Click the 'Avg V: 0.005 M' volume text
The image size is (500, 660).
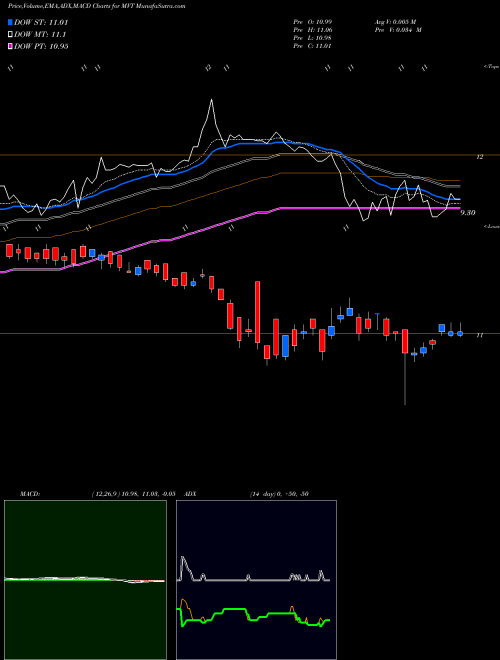coord(395,21)
